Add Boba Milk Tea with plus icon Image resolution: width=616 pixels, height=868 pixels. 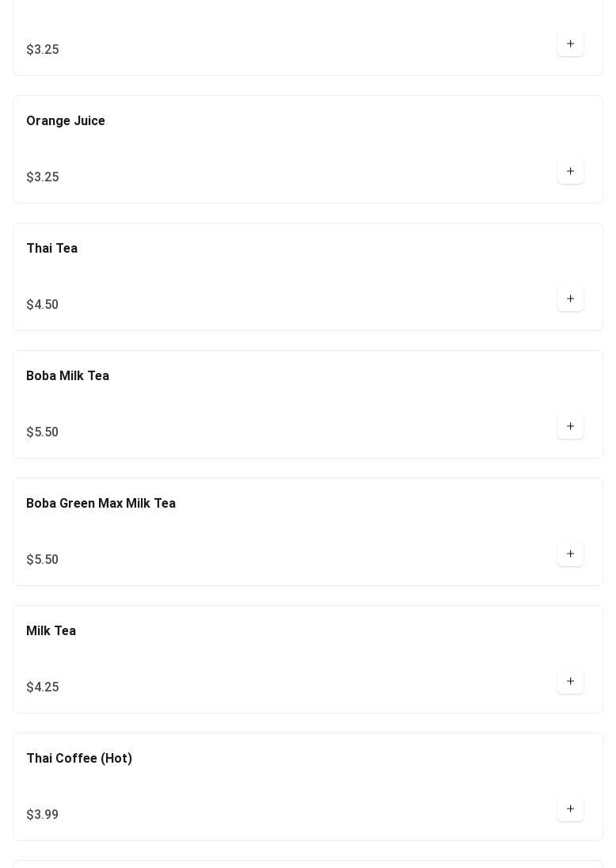click(x=570, y=427)
